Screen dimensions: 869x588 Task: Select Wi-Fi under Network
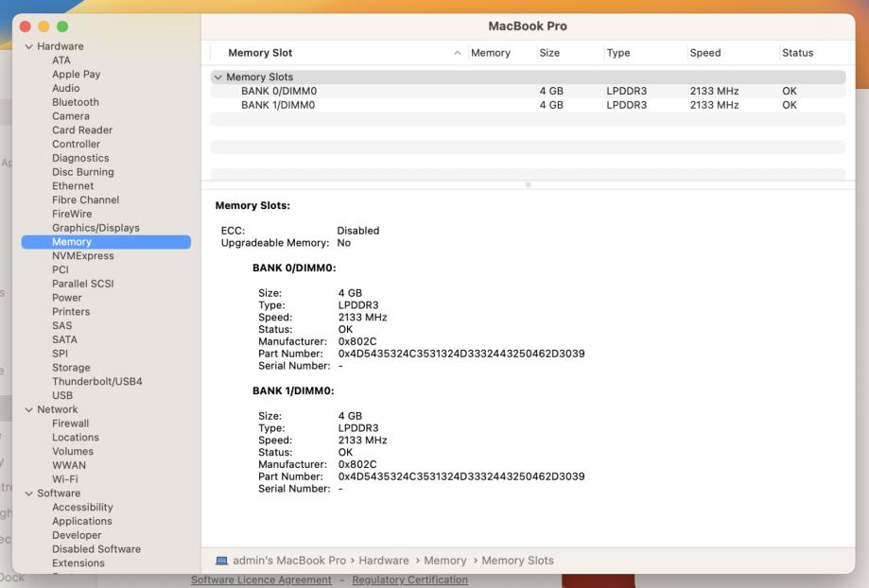(65, 479)
